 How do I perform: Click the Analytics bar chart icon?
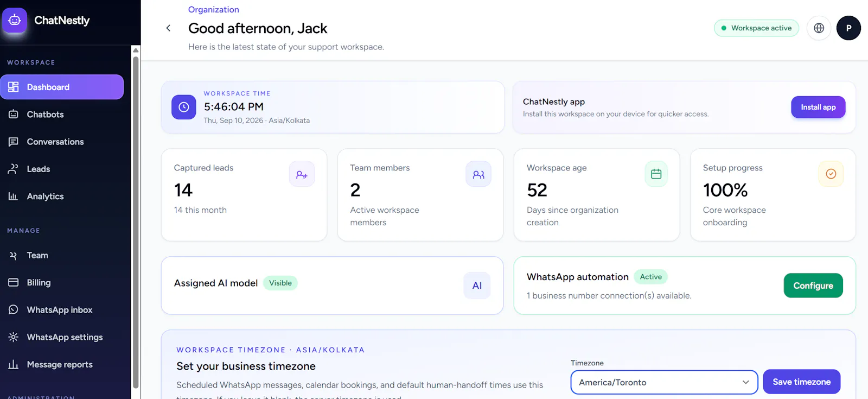coord(14,197)
